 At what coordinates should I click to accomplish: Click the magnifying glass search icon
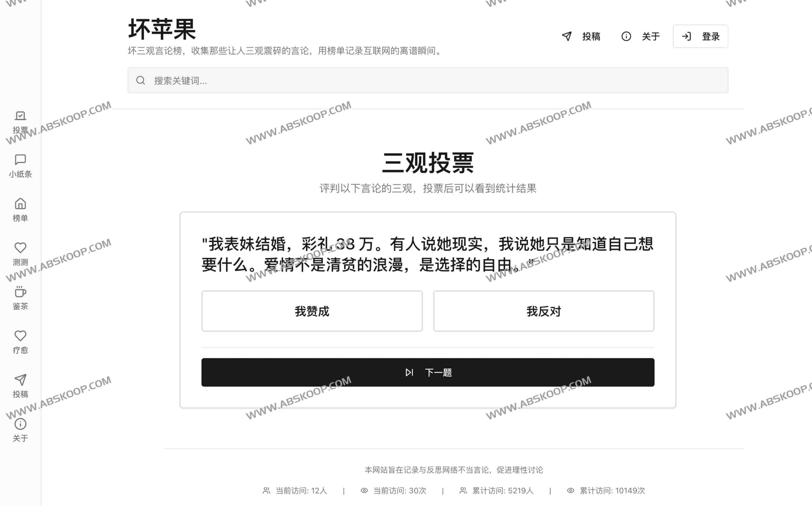point(141,80)
